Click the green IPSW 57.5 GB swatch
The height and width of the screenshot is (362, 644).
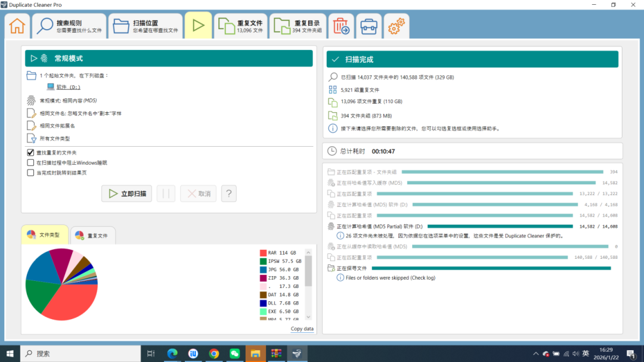[x=263, y=261]
